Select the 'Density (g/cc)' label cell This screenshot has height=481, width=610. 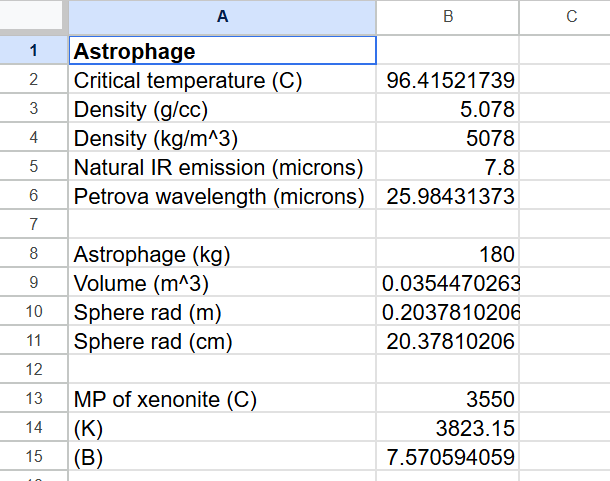click(x=222, y=108)
